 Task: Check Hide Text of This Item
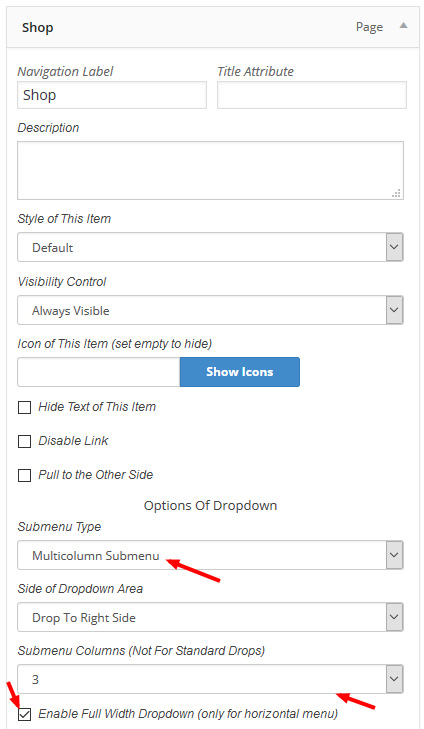pyautogui.click(x=24, y=408)
